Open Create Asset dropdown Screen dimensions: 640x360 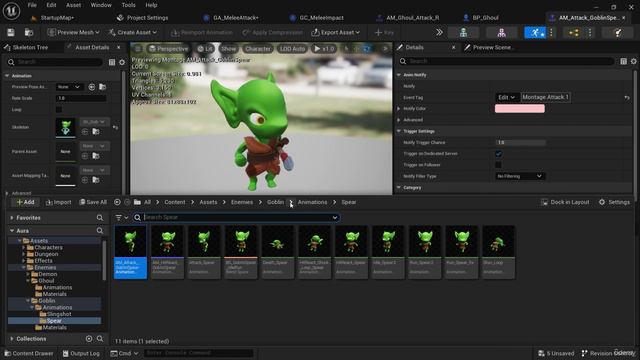pos(133,32)
